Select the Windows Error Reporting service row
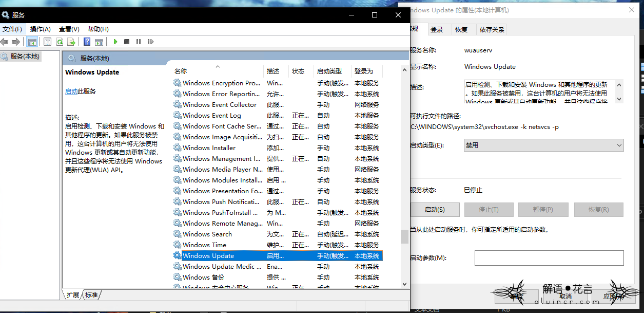The width and height of the screenshot is (644, 313). [x=278, y=94]
